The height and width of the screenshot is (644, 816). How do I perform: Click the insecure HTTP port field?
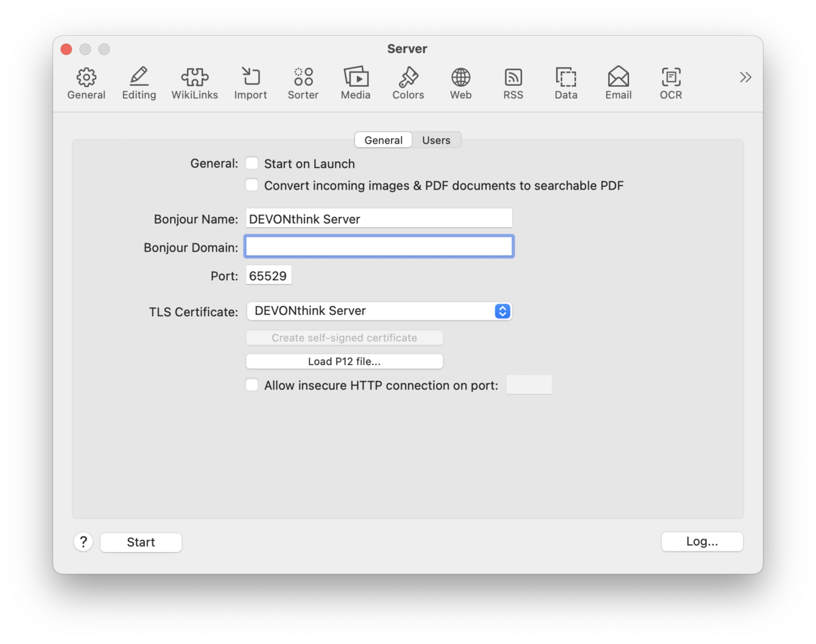click(529, 385)
